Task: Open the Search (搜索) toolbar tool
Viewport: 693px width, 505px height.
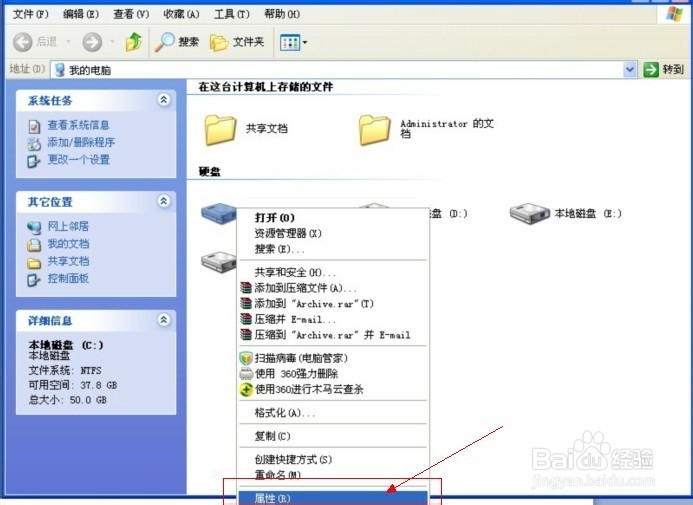Action: tap(177, 42)
